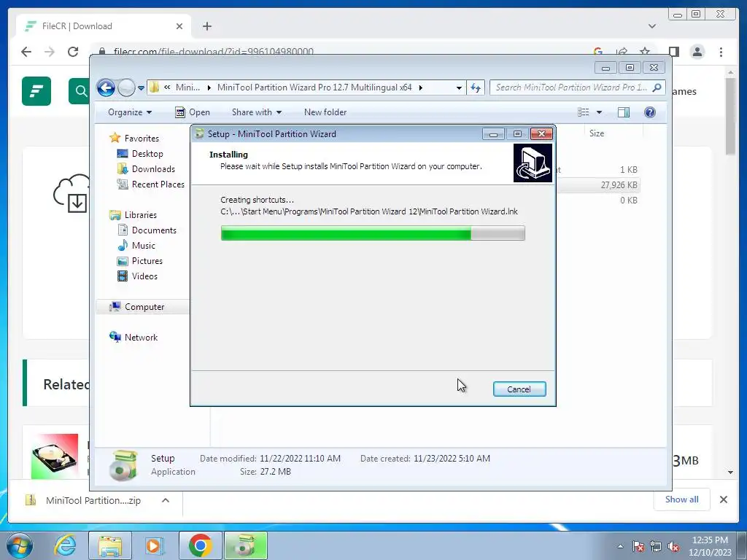Show hidden system tray icons

pos(620,547)
